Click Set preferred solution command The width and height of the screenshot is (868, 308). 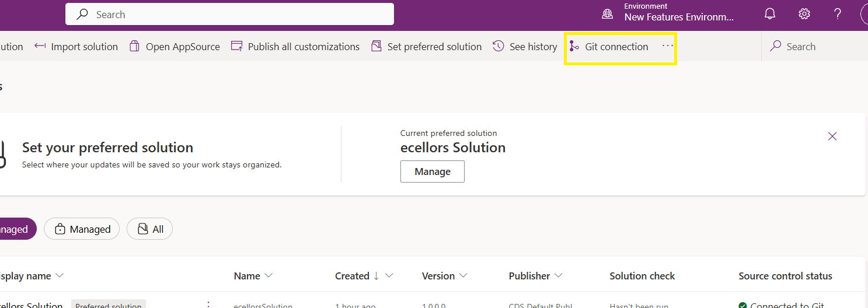[x=427, y=47]
